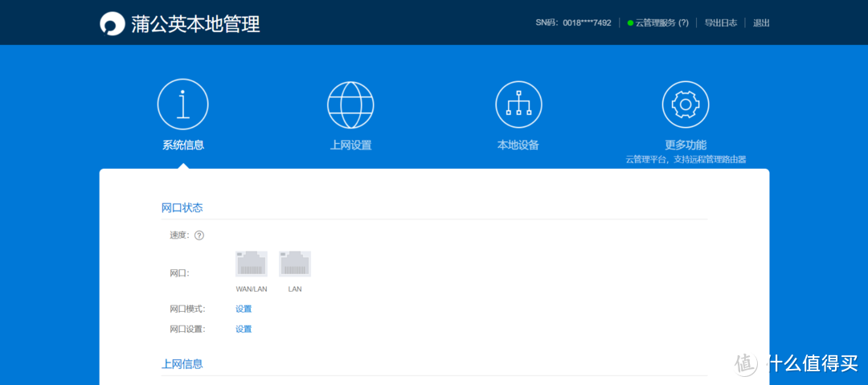Switch to the 更多功能 tab label
Screen dimensions: 868x385
pos(686,145)
